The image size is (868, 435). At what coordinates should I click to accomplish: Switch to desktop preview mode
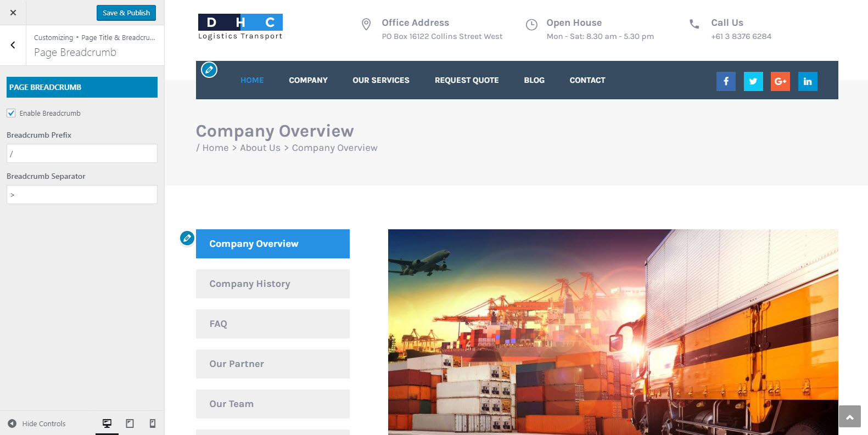pyautogui.click(x=107, y=423)
